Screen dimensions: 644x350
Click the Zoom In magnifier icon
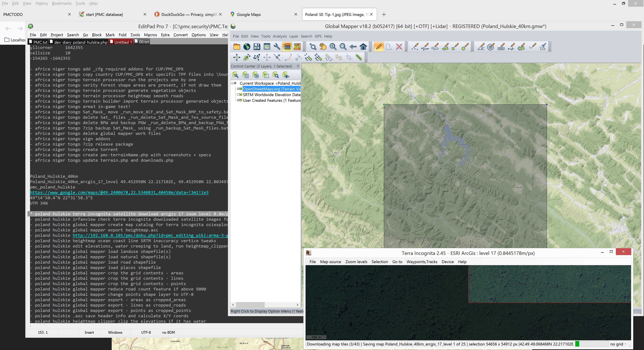333,47
